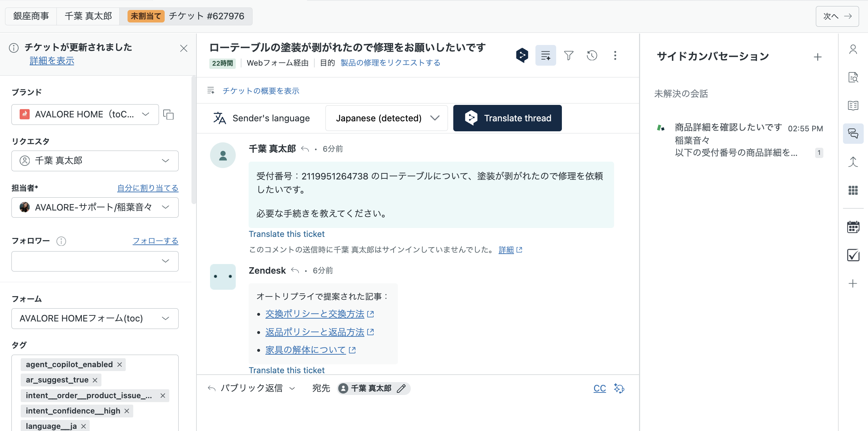The image size is (868, 431).
Task: Click the フォローする link
Action: (155, 241)
